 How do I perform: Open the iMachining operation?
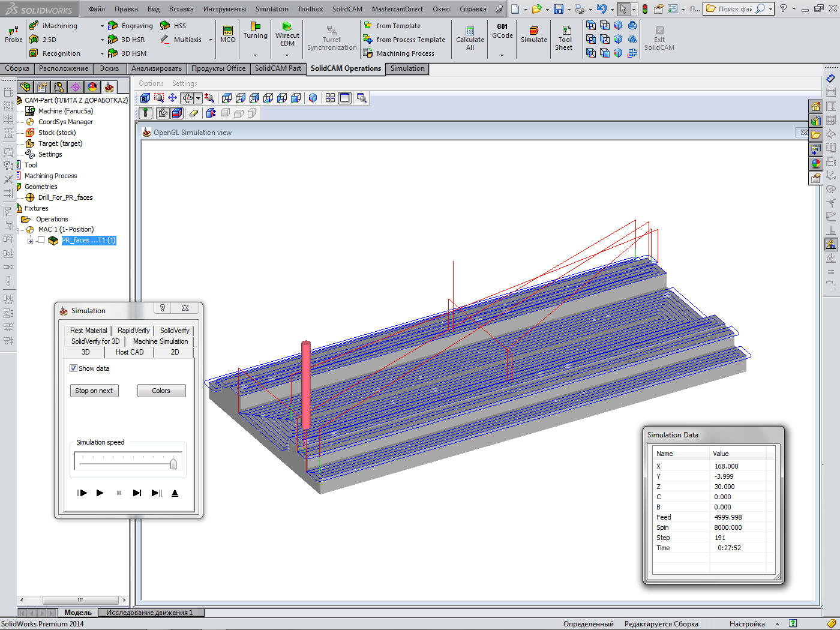click(x=53, y=26)
